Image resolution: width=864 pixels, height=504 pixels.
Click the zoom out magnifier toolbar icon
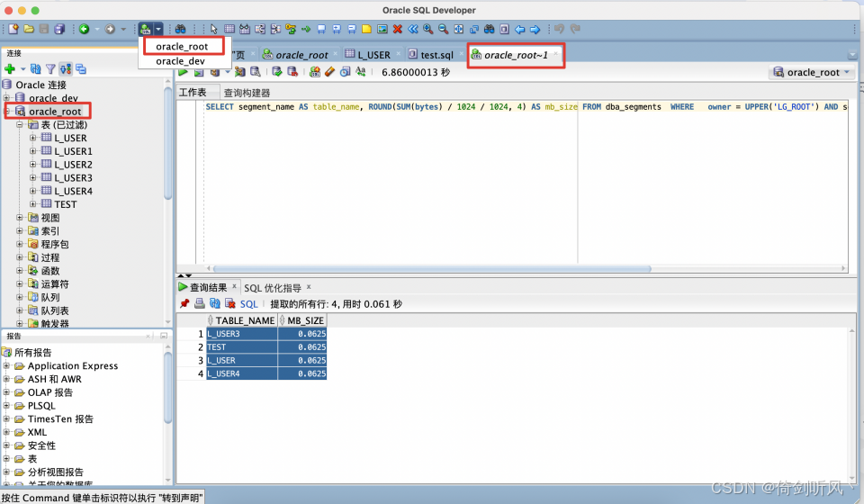coord(443,29)
